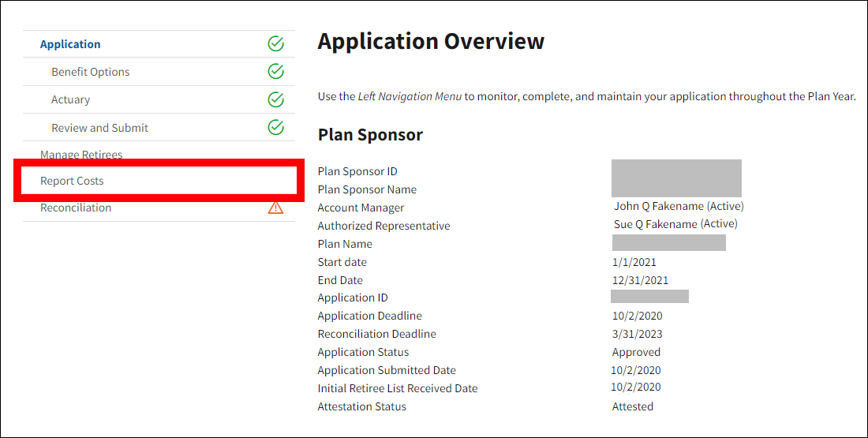Click the Actuary completed checkmark icon
The width and height of the screenshot is (868, 438).
[275, 99]
